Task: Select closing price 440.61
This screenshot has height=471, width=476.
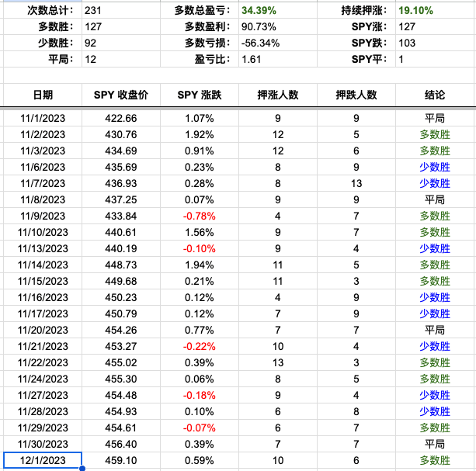Action: (x=121, y=232)
